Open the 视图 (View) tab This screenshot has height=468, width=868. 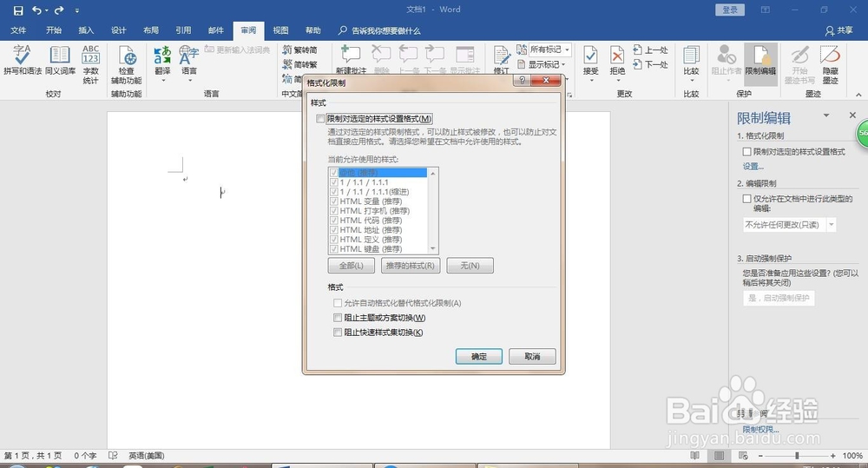(x=280, y=30)
